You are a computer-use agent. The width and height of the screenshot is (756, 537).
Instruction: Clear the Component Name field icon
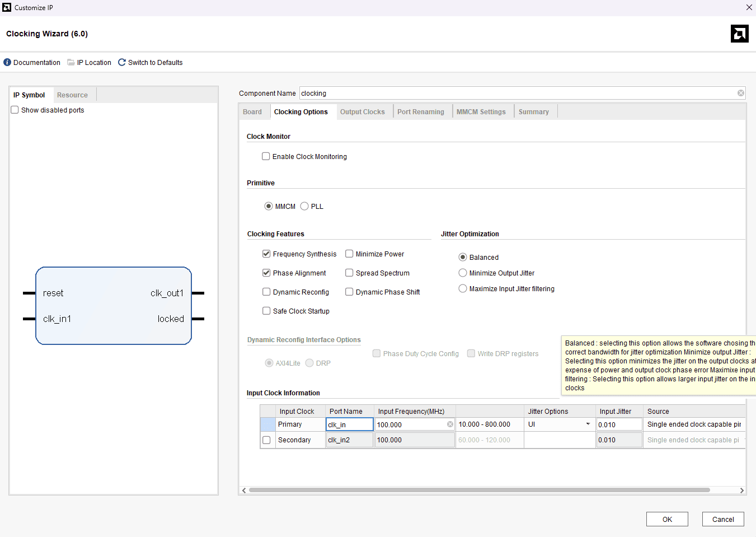740,93
